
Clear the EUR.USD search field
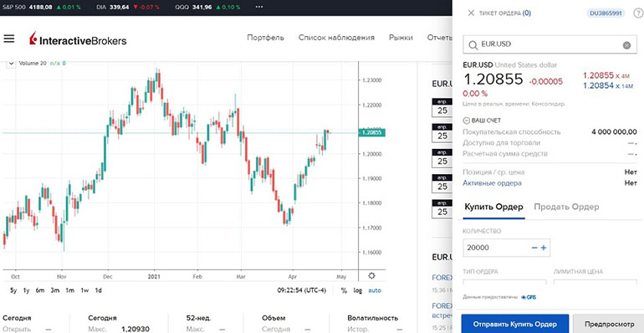626,45
